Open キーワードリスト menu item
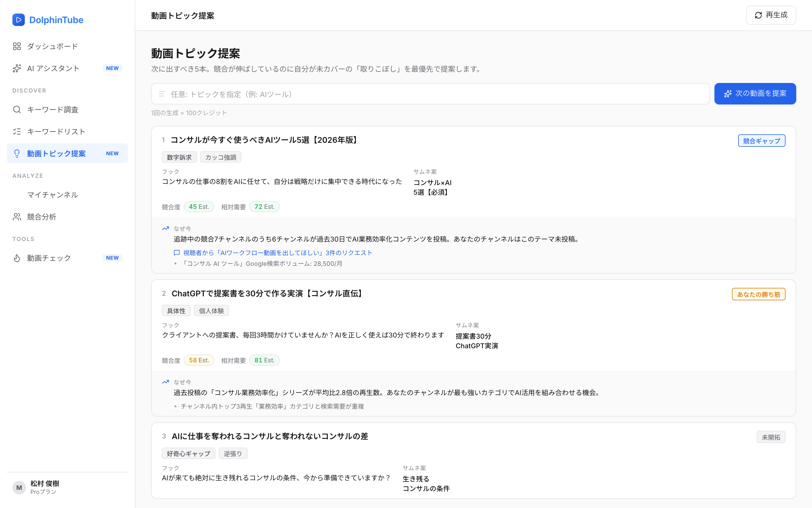Screen dimensions: 812x508 coord(67,131)
